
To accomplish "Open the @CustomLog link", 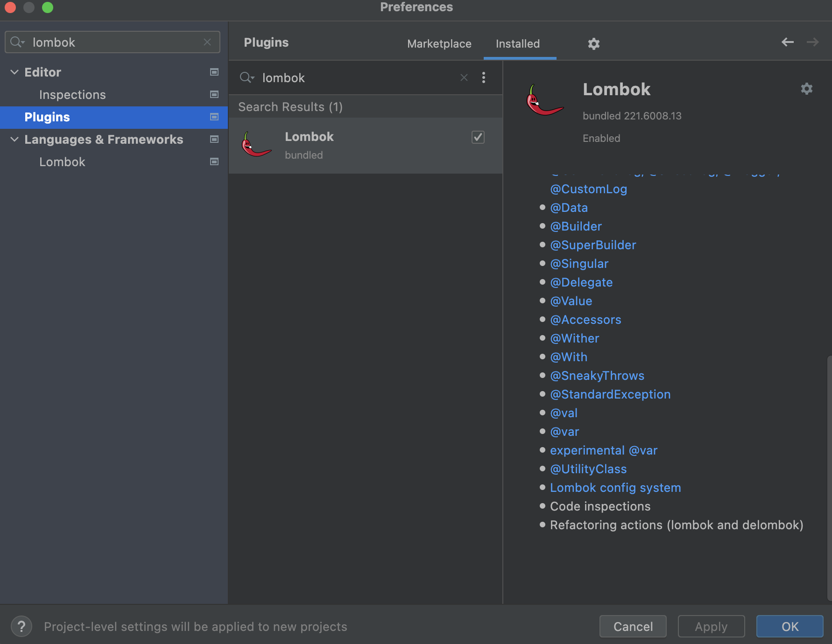I will click(588, 189).
